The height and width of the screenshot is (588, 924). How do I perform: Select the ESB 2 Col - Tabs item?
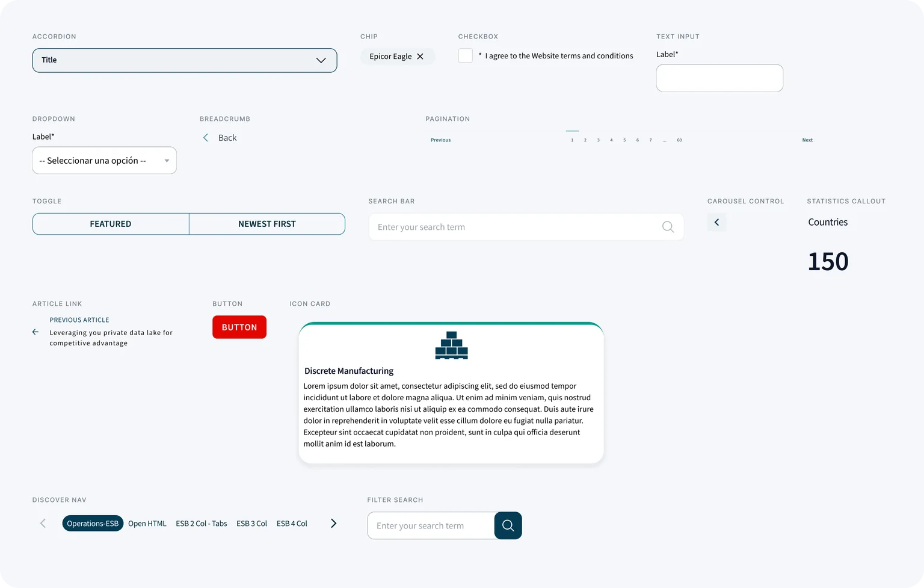tap(202, 524)
